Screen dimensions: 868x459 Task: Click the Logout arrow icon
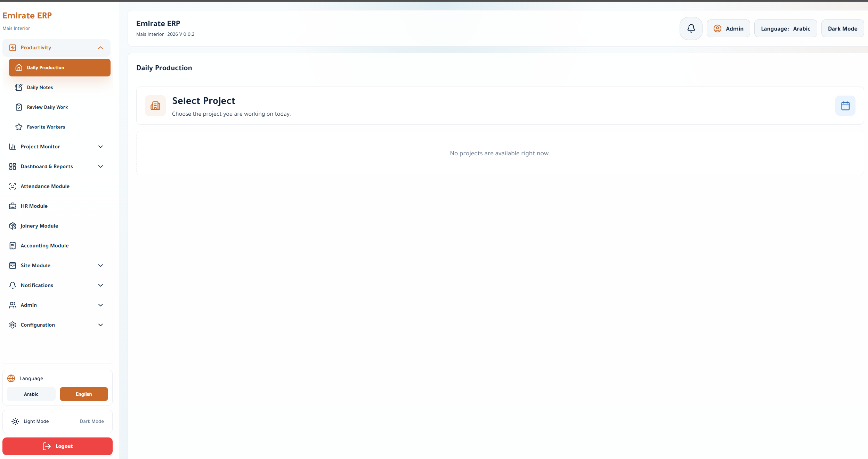[47, 446]
